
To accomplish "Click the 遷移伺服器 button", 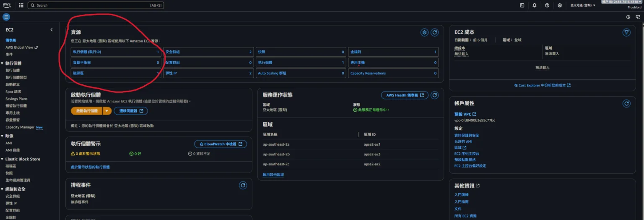I will pyautogui.click(x=131, y=111).
